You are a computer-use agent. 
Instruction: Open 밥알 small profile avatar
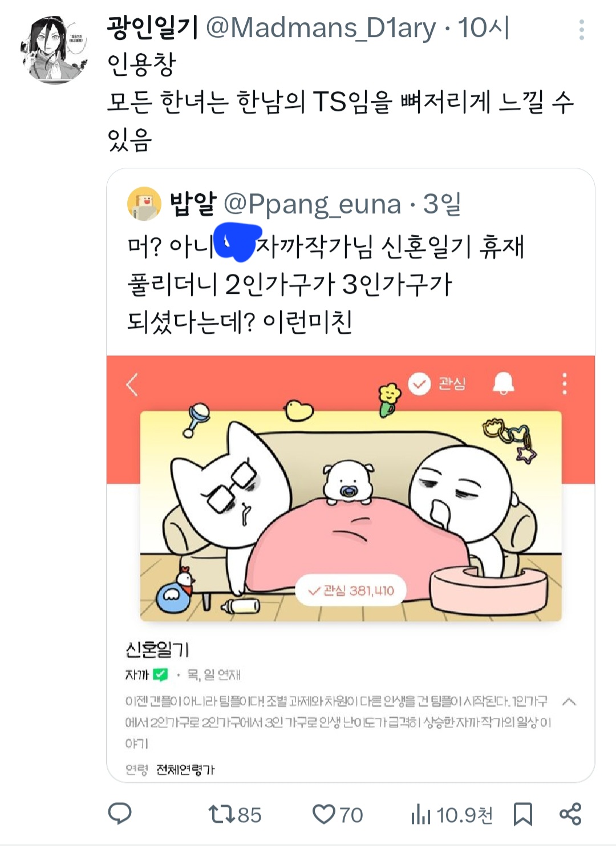(144, 204)
